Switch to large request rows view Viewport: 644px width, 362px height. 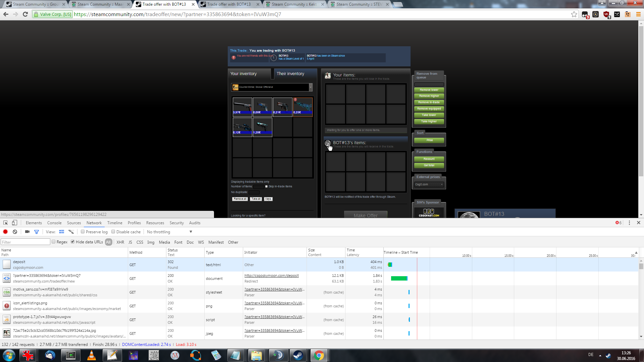pyautogui.click(x=62, y=232)
